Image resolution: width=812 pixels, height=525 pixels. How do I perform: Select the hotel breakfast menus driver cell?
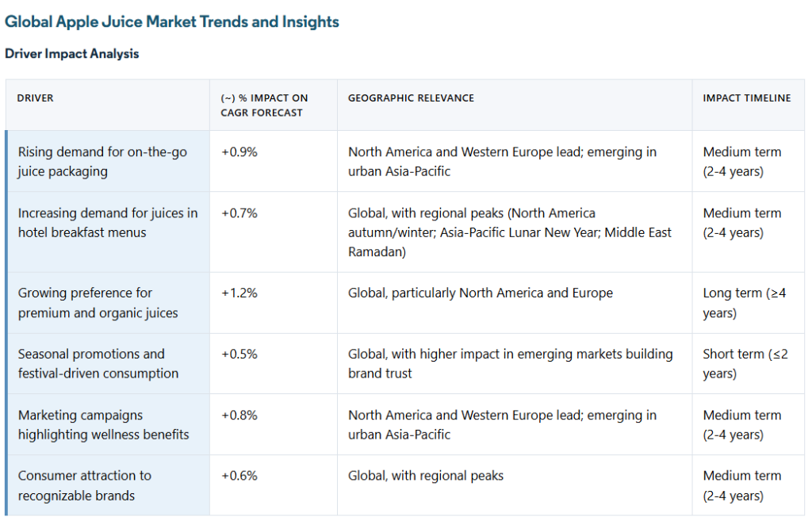click(x=108, y=223)
